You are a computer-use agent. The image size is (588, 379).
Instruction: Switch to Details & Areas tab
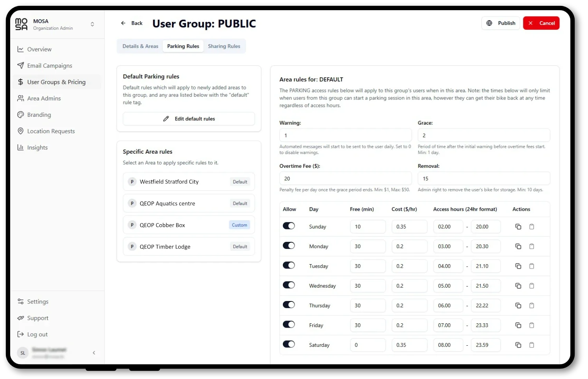[x=140, y=46]
